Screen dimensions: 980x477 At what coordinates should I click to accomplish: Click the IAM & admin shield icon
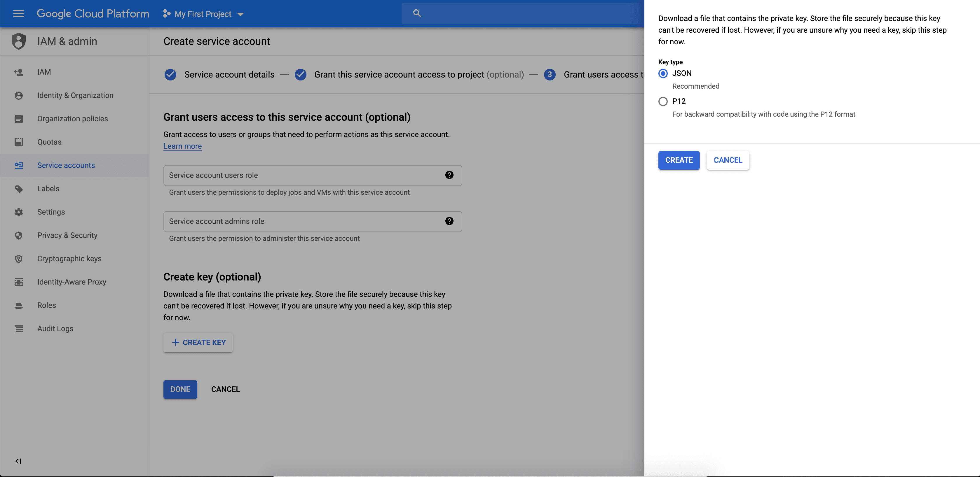(19, 41)
